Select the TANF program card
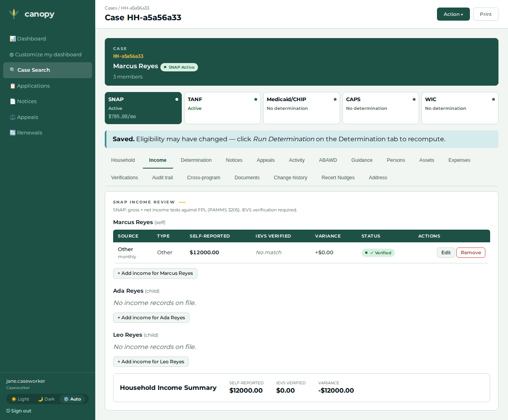 point(222,108)
